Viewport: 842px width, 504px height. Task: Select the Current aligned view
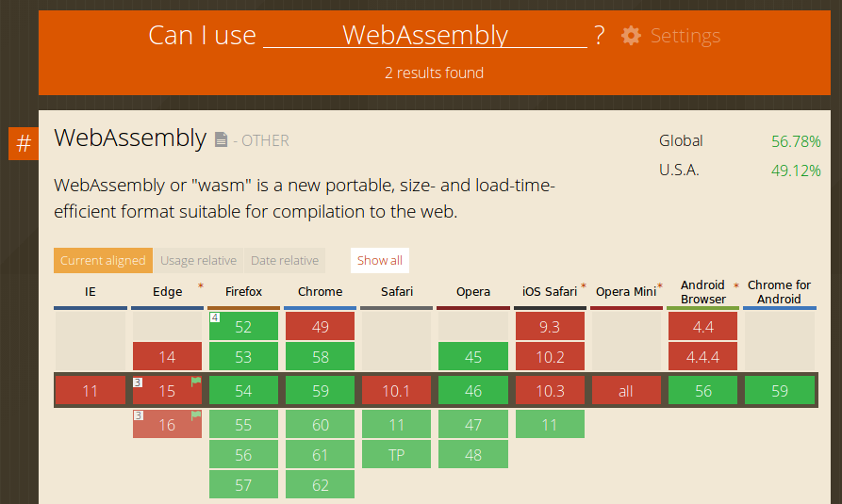point(103,261)
